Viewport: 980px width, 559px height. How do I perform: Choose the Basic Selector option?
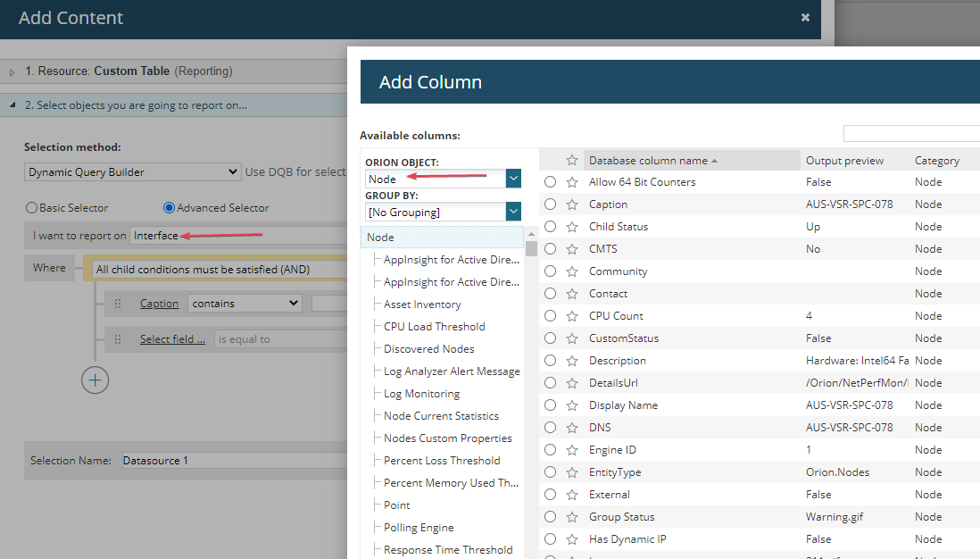32,208
